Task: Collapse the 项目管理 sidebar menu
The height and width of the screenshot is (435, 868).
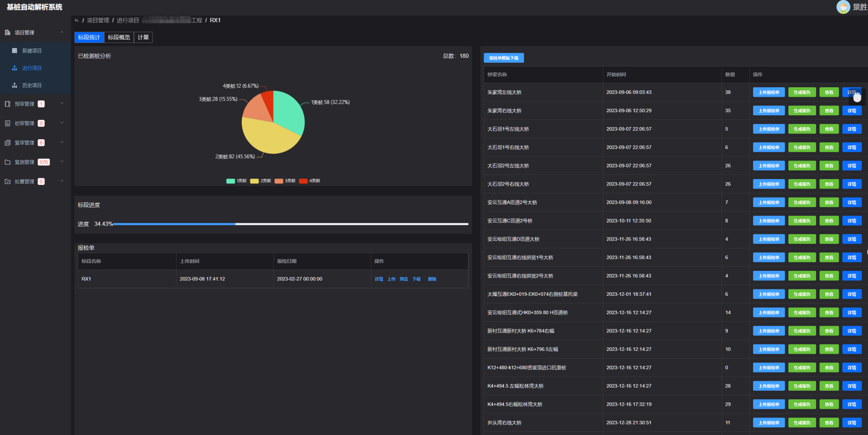Action: click(x=62, y=33)
